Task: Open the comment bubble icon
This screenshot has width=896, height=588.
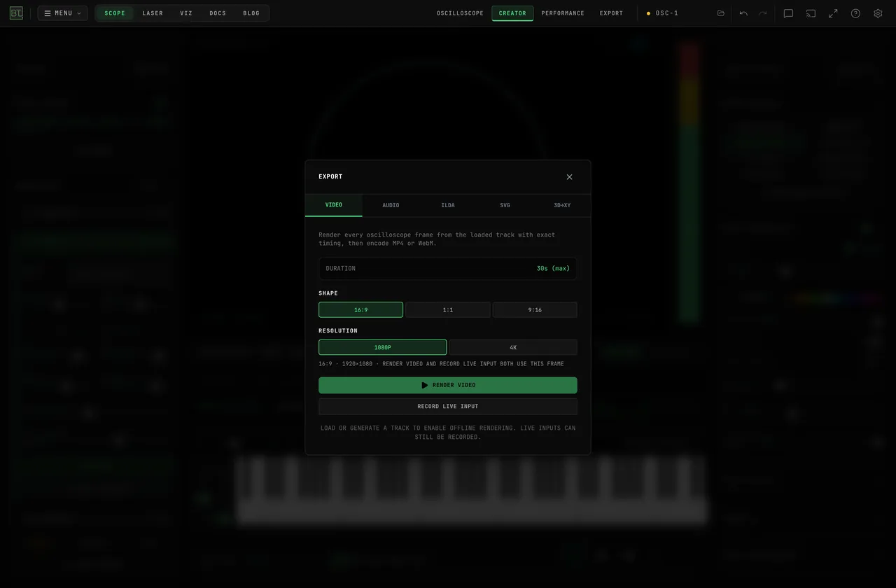Action: point(788,13)
